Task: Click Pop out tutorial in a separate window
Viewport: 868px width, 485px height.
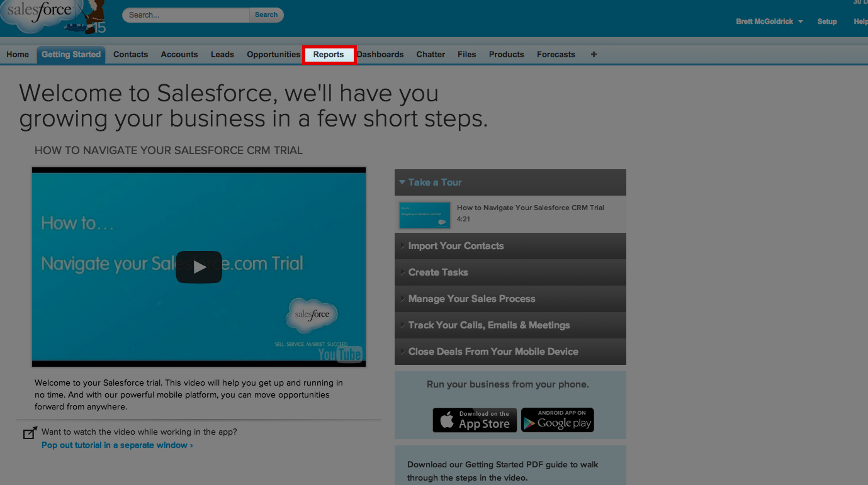Action: coord(117,445)
